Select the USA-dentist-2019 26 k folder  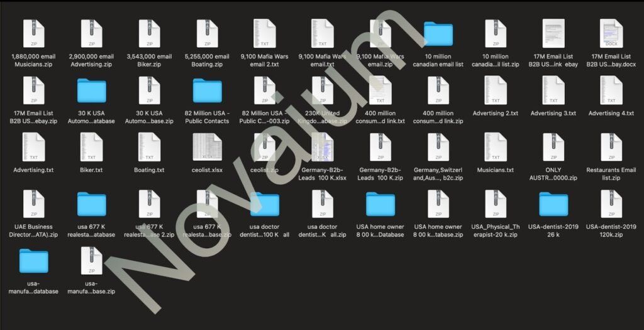tap(553, 204)
